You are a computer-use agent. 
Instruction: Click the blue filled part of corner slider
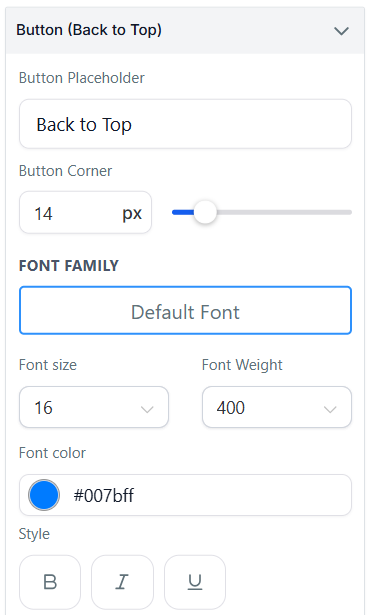183,212
